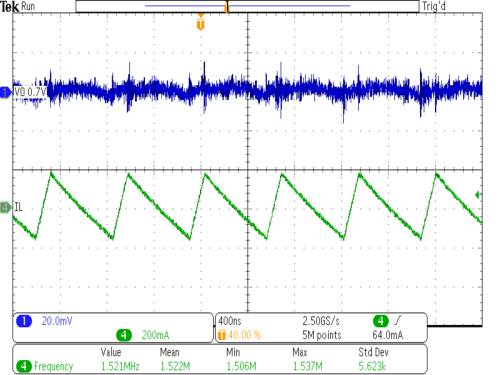Click the green trigger level arrow at right edge
This screenshot has height=375, width=500.
pyautogui.click(x=478, y=195)
